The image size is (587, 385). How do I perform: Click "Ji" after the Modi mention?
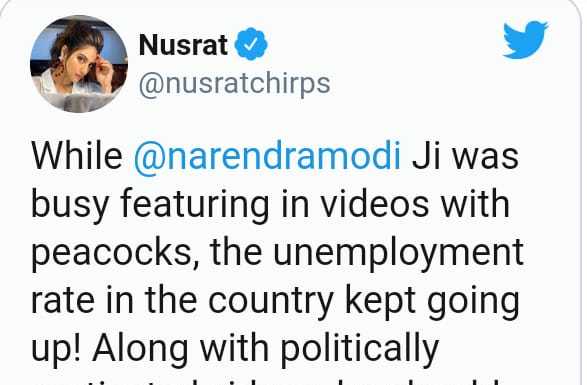click(x=426, y=157)
